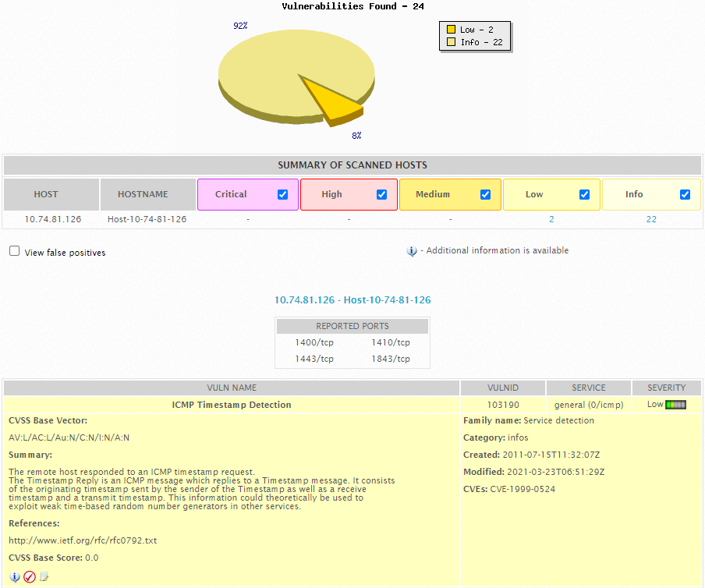The height and width of the screenshot is (588, 705).
Task: Click the info icon below CVSS Base Score
Action: [x=14, y=577]
